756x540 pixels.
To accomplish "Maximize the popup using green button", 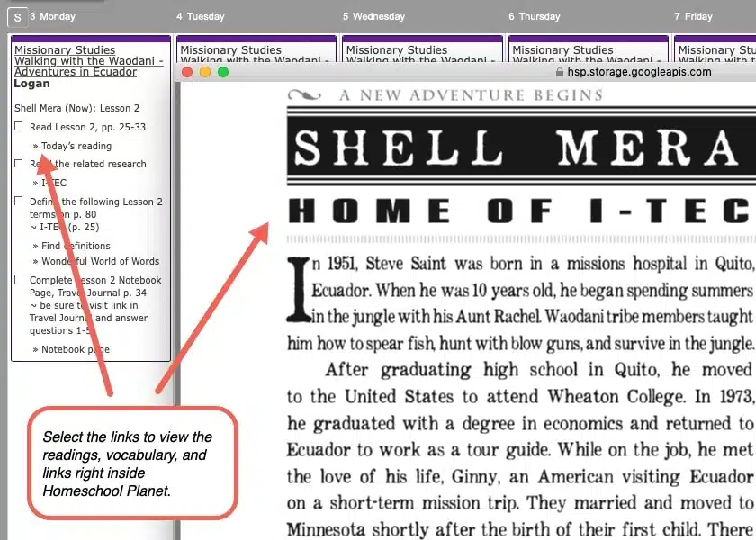I will pos(223,72).
